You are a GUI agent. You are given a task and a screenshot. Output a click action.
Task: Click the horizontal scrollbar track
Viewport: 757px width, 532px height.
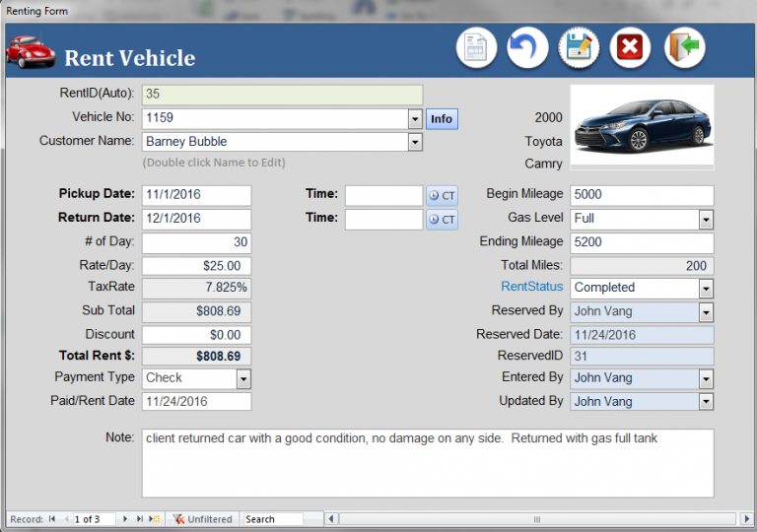point(537,519)
